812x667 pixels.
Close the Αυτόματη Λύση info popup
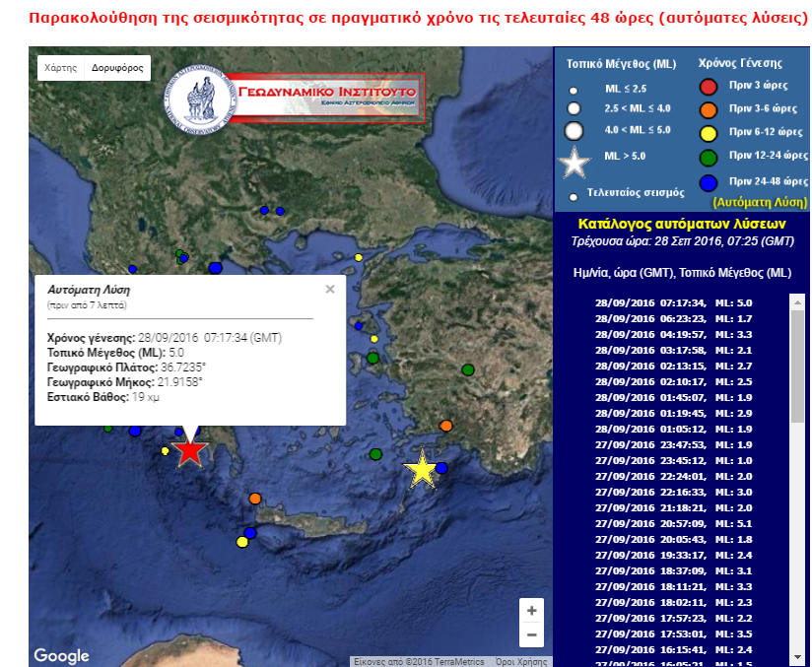coord(330,289)
